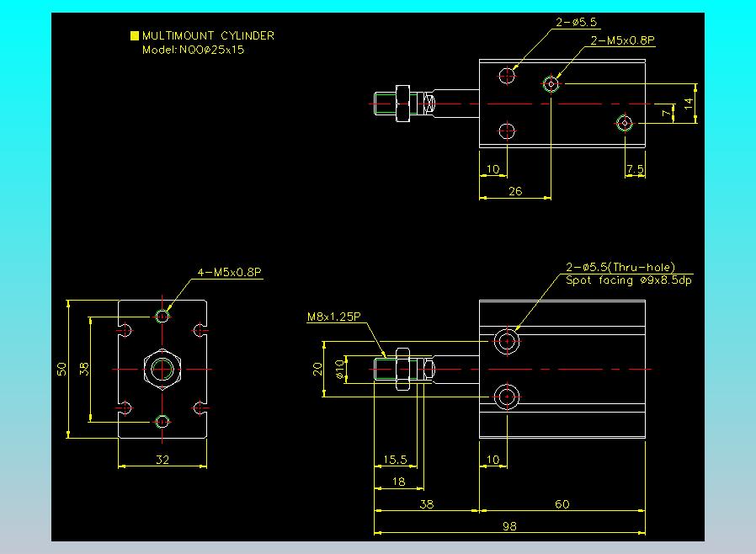Viewport: 756px width, 554px height.
Task: Click the 32 width dimension in front view
Action: 162,460
